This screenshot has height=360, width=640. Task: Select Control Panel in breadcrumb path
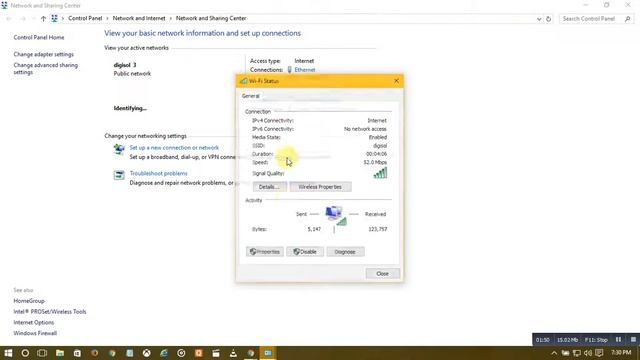(85, 18)
